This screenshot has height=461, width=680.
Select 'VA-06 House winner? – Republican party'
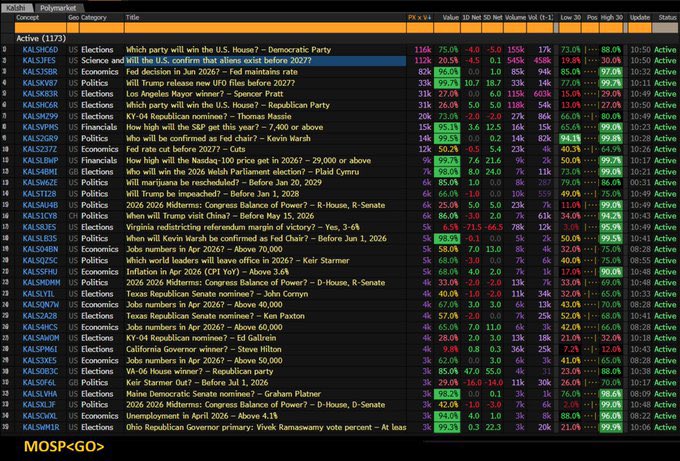199,372
